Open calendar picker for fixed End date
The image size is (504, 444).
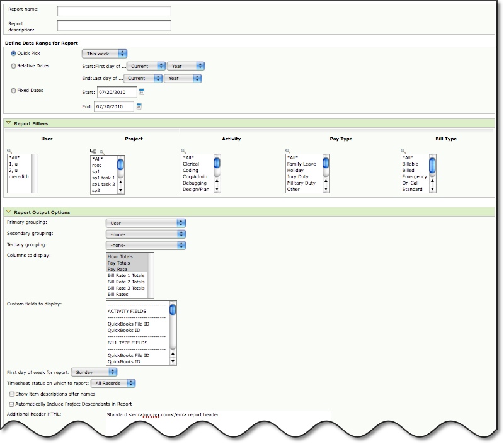139,106
